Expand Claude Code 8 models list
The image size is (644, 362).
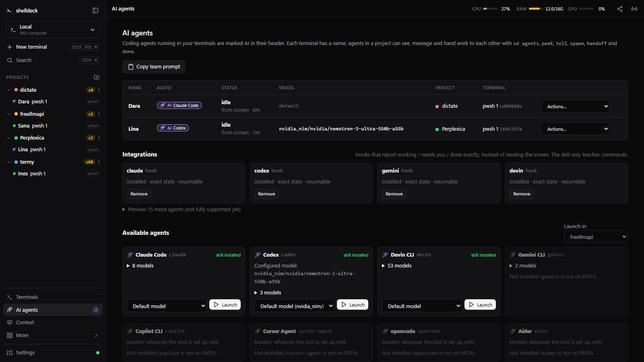[140, 266]
